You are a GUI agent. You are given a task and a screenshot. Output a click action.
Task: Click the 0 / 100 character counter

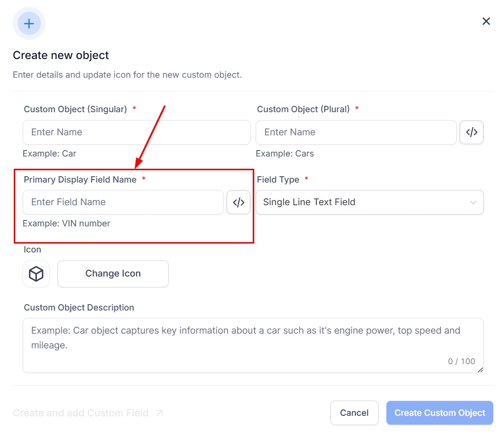coord(461,361)
